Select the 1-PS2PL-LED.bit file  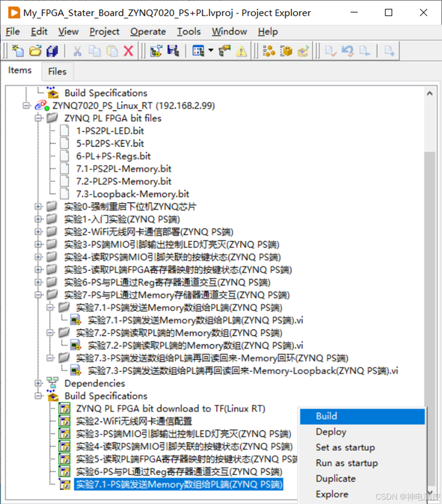110,131
